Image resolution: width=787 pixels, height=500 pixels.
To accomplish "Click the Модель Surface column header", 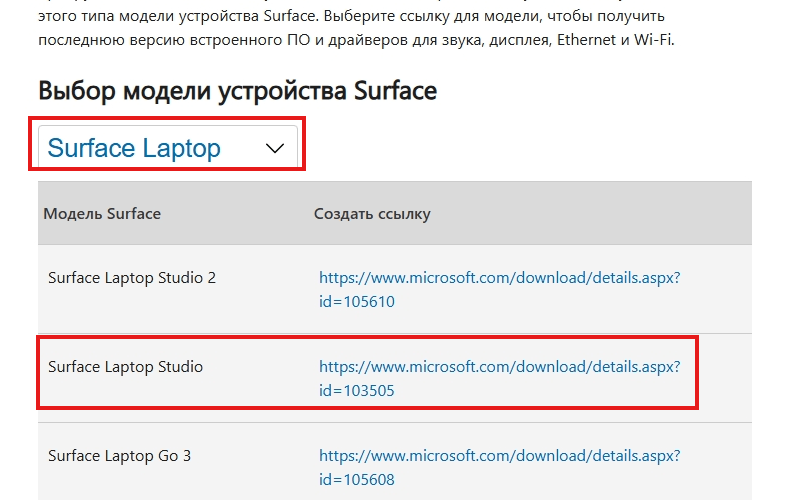I will 102,213.
